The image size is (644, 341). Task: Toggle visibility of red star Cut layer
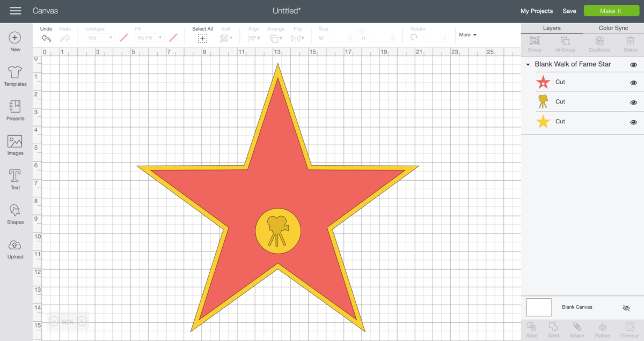633,83
